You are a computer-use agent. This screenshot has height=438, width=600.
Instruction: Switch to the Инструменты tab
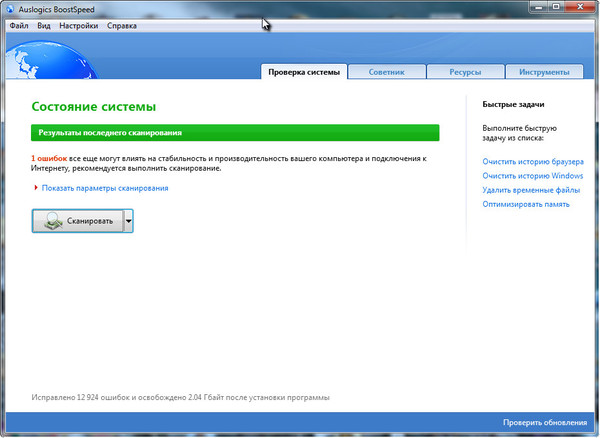544,72
